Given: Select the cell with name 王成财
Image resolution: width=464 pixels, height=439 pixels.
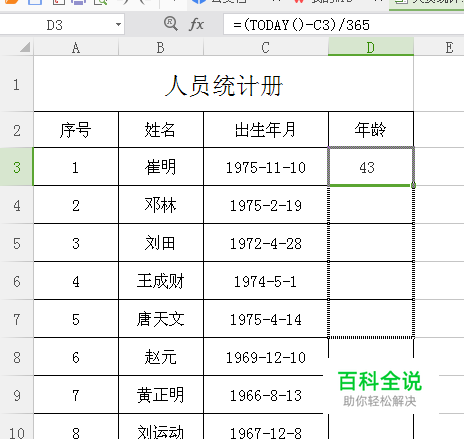Looking at the screenshot, I should (161, 281).
